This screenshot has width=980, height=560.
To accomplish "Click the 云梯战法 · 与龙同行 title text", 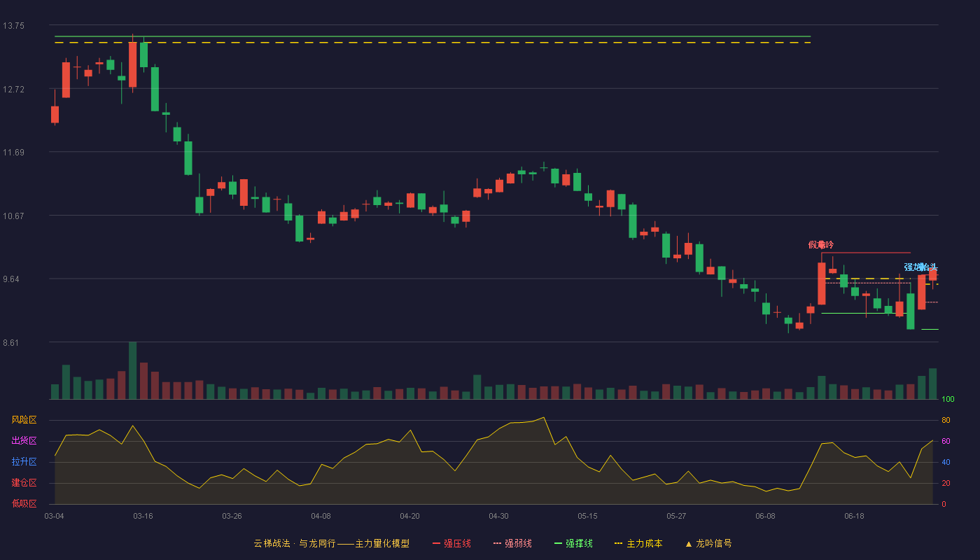I will (x=295, y=543).
